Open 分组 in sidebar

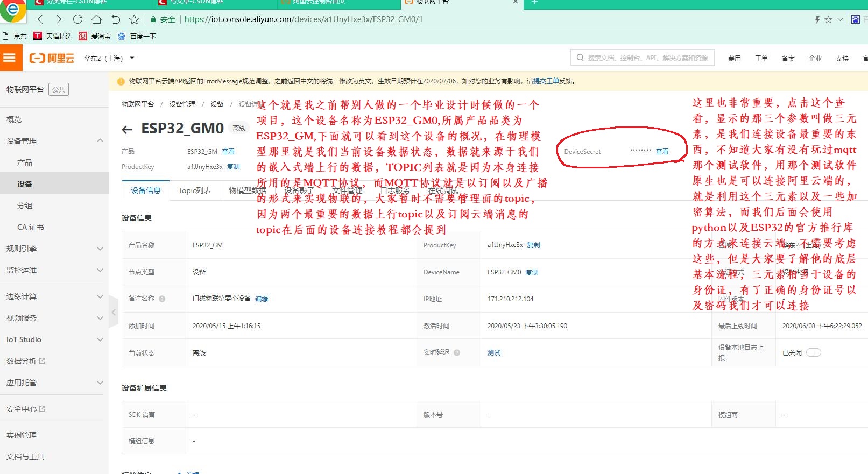(x=25, y=206)
